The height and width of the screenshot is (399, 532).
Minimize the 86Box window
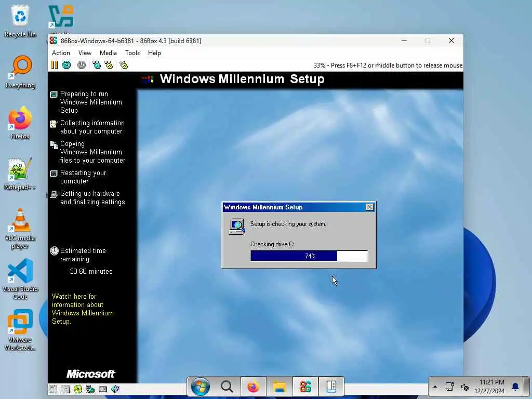click(404, 41)
